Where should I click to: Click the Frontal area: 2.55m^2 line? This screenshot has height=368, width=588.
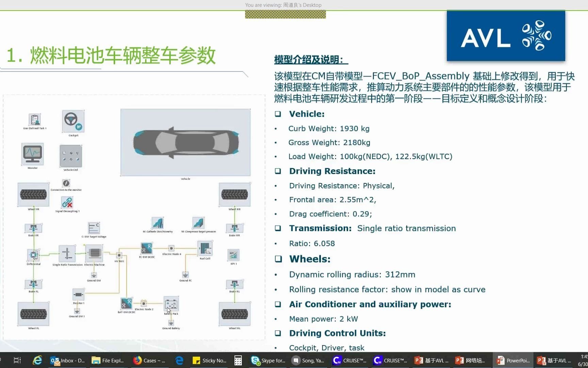pos(332,200)
